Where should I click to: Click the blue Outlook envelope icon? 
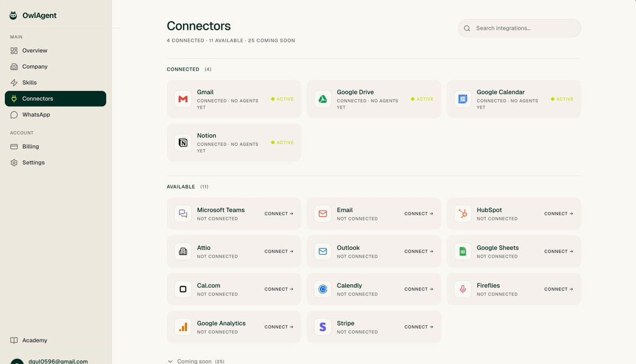point(323,251)
